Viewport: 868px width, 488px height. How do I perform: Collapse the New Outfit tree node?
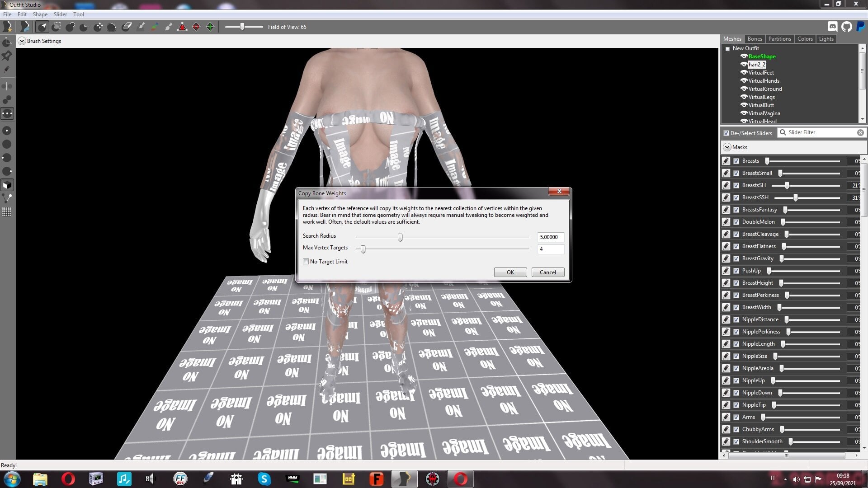(x=727, y=49)
